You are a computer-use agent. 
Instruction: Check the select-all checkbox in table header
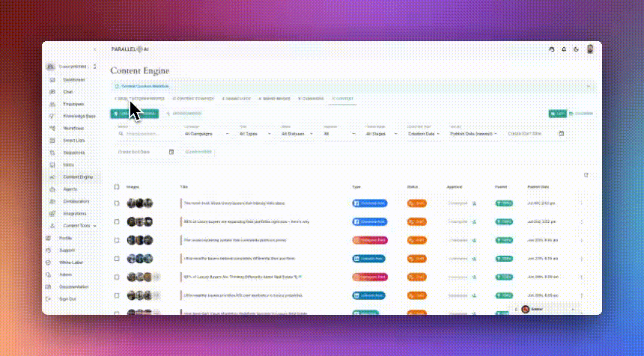(117, 187)
